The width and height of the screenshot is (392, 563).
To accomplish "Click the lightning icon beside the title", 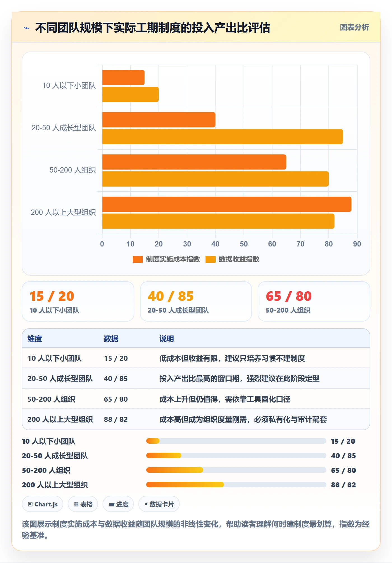I will pos(27,28).
